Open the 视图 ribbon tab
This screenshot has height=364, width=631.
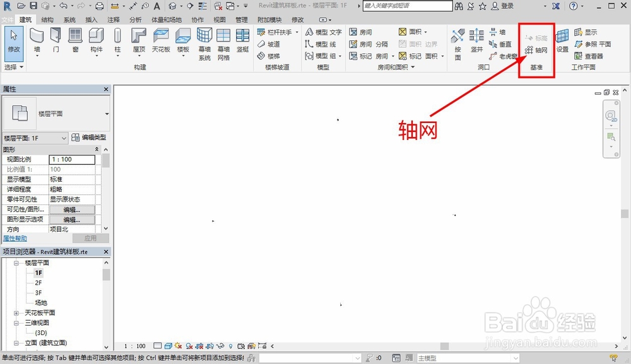tap(220, 19)
